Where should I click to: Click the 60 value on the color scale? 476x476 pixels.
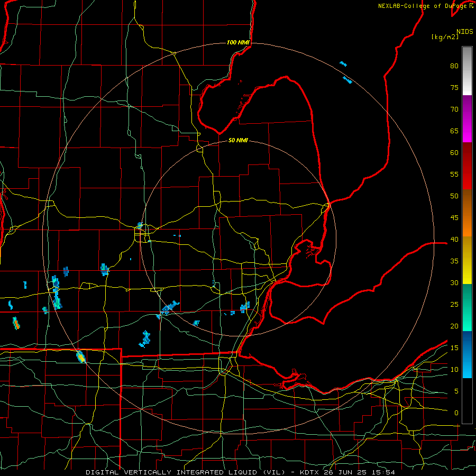coord(454,152)
